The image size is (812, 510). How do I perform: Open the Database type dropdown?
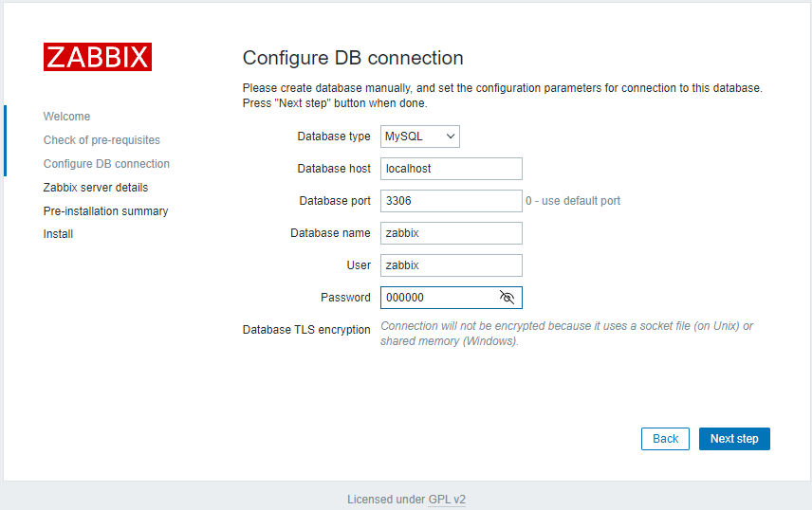(x=419, y=137)
